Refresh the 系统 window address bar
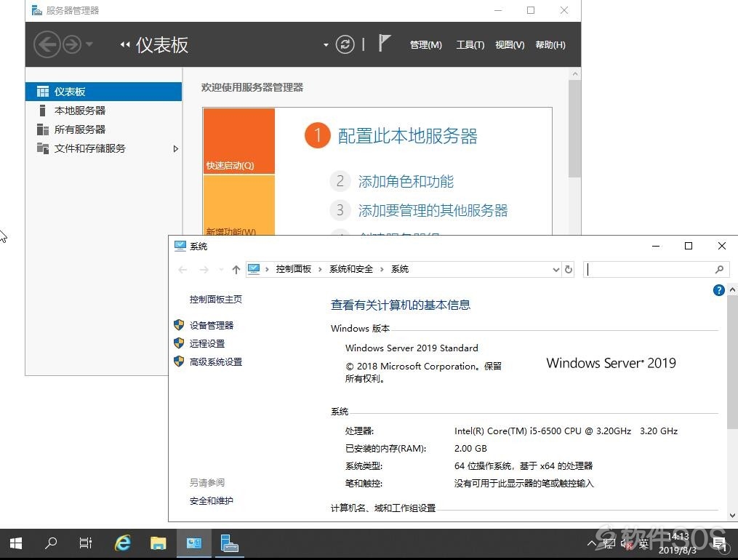Viewport: 738px width, 560px height. [569, 269]
